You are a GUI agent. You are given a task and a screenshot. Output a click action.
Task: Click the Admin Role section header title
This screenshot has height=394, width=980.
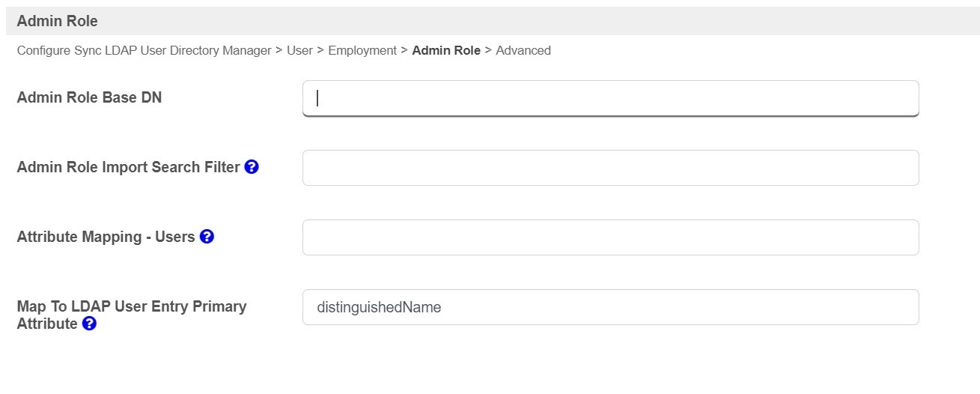coord(57,21)
